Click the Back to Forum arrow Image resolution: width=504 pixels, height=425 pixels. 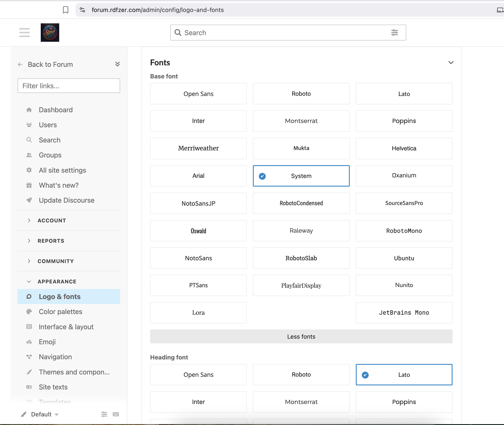pos(20,64)
